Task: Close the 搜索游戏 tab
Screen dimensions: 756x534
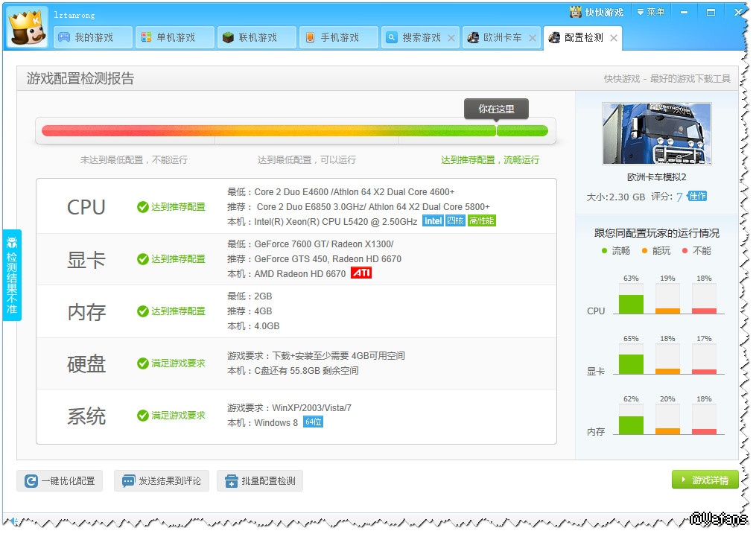Action: (451, 38)
